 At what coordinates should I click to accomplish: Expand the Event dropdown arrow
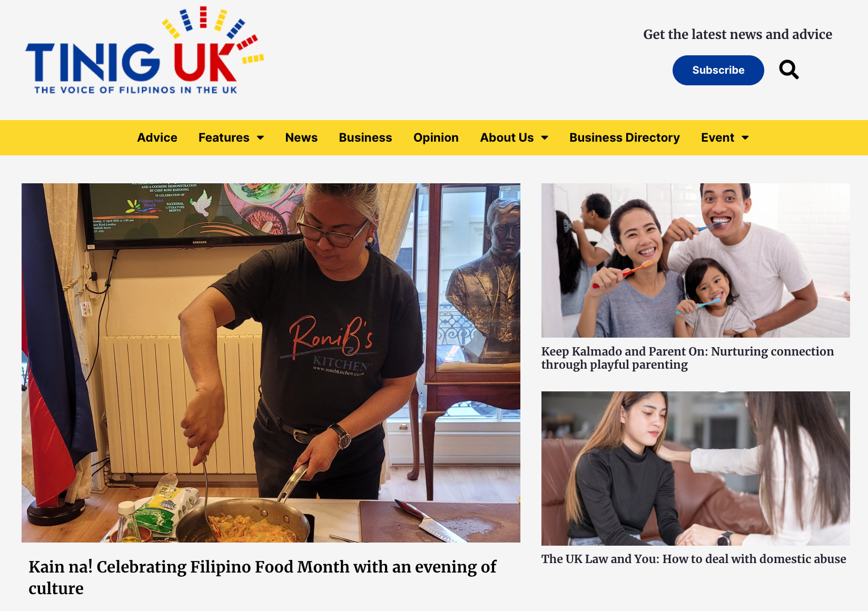(x=745, y=137)
